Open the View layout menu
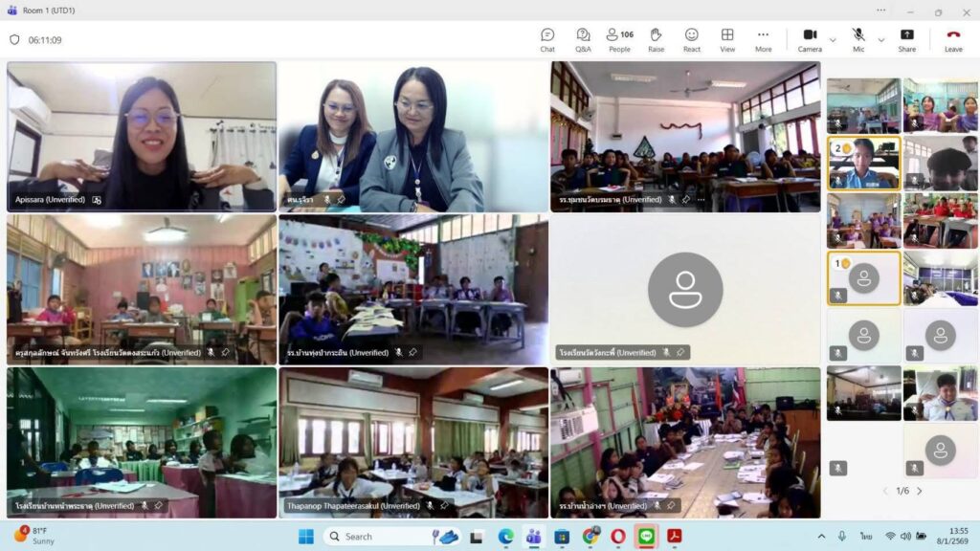The height and width of the screenshot is (551, 980). click(727, 39)
